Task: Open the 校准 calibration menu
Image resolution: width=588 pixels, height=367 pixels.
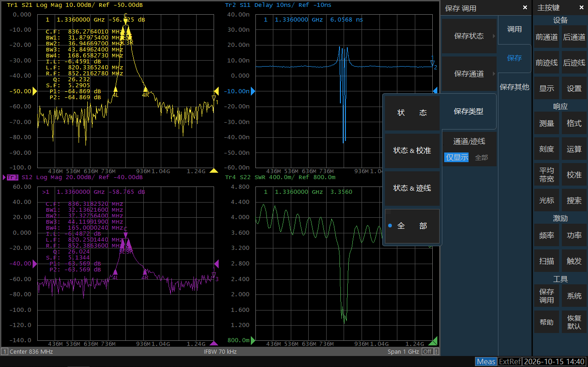Action: tap(574, 175)
